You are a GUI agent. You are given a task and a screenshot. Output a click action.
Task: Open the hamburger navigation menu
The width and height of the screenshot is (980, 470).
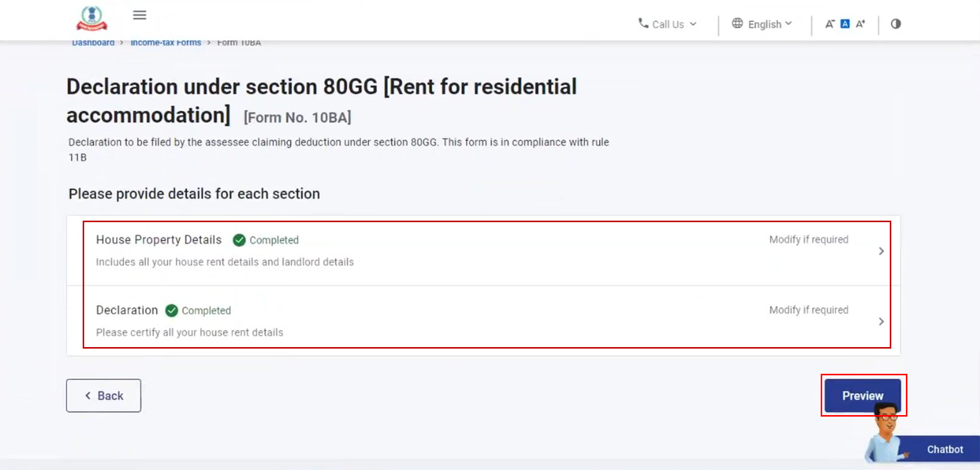[140, 15]
